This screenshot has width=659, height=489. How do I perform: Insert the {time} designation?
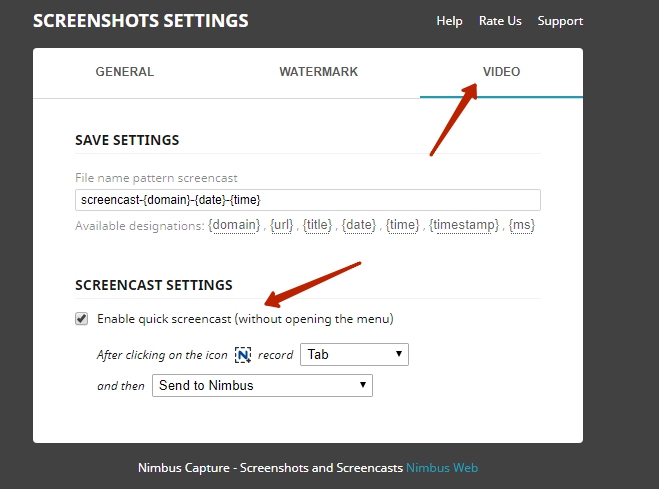pos(403,225)
